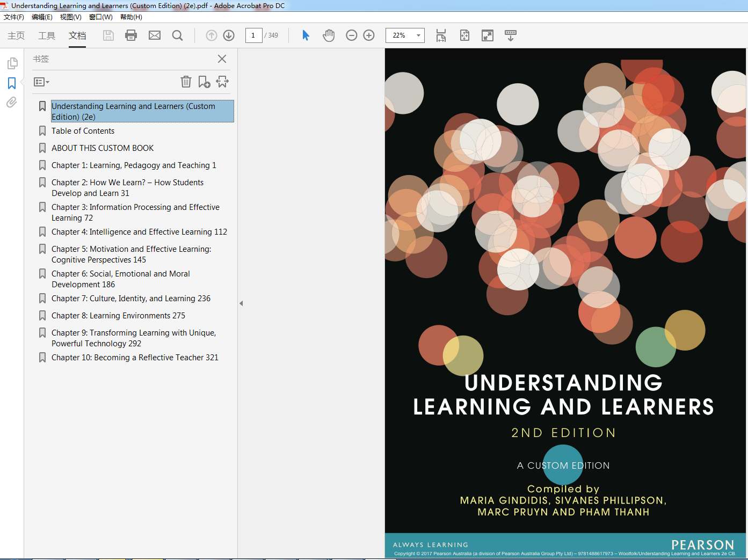This screenshot has width=748, height=560.
Task: Open the 帮助(H) menu
Action: click(x=131, y=17)
